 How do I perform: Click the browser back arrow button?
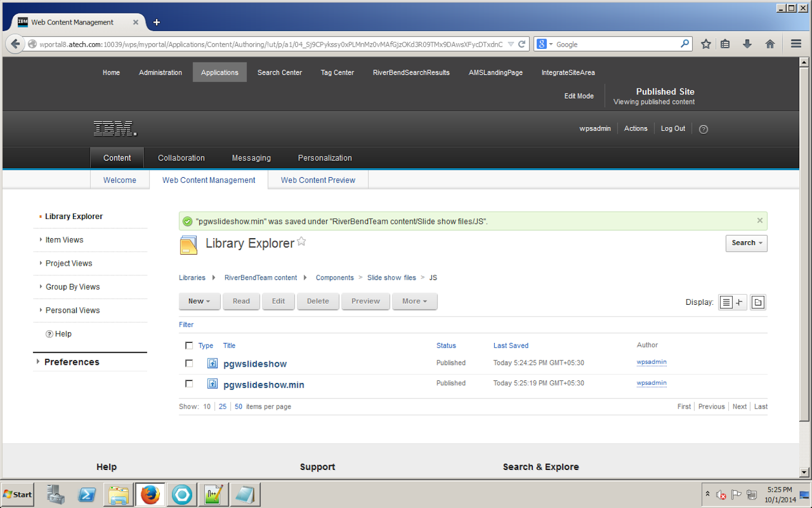tap(15, 44)
